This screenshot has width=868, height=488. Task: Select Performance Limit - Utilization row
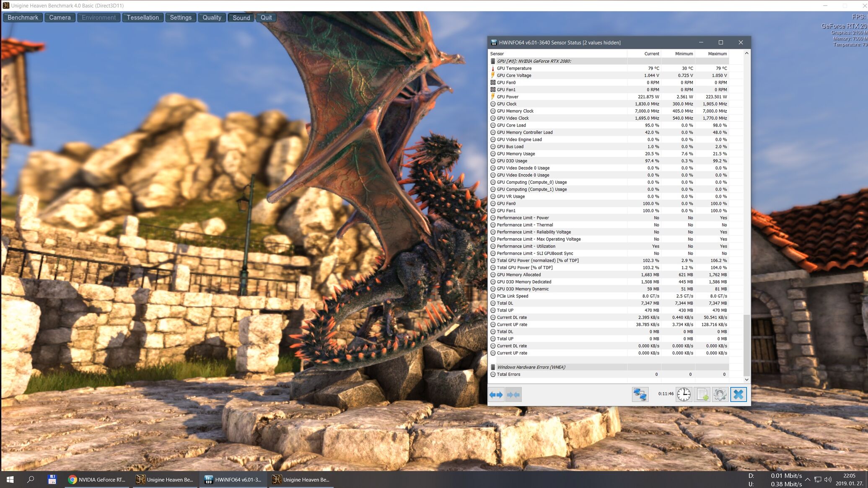609,246
